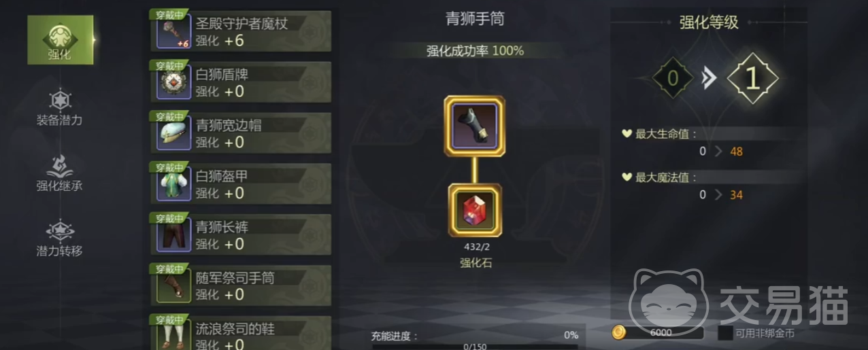Select the 强化 tab in sidebar

60,40
